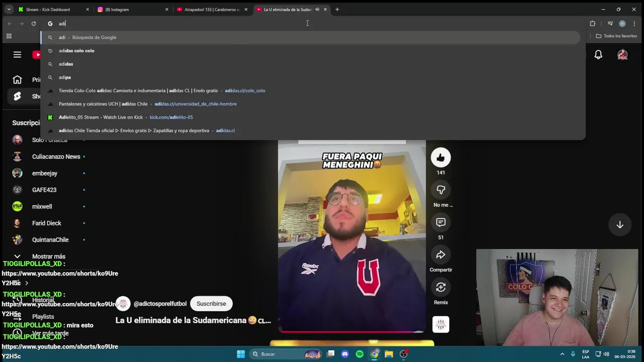
Task: Open YouTube notifications bell
Action: click(598, 55)
